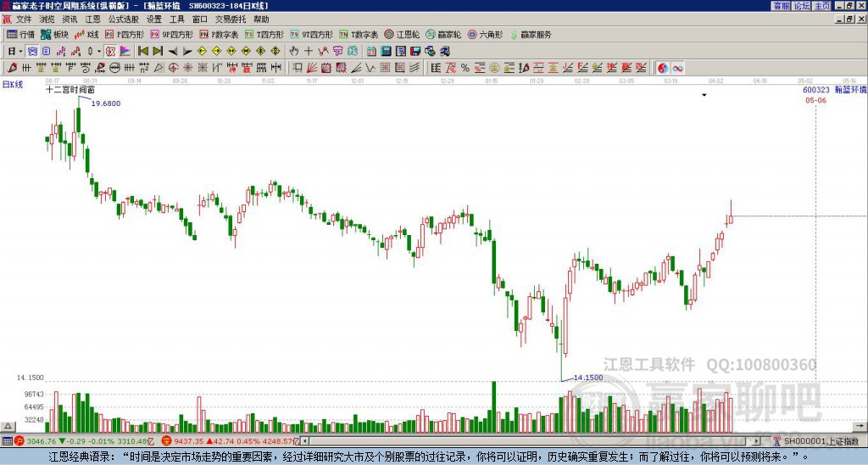Open the 资讯 menu
The height and width of the screenshot is (465, 868).
(x=70, y=20)
